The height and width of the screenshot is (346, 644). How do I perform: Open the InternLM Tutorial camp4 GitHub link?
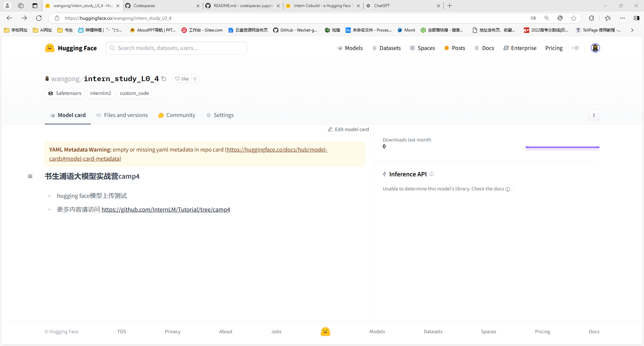click(x=166, y=210)
